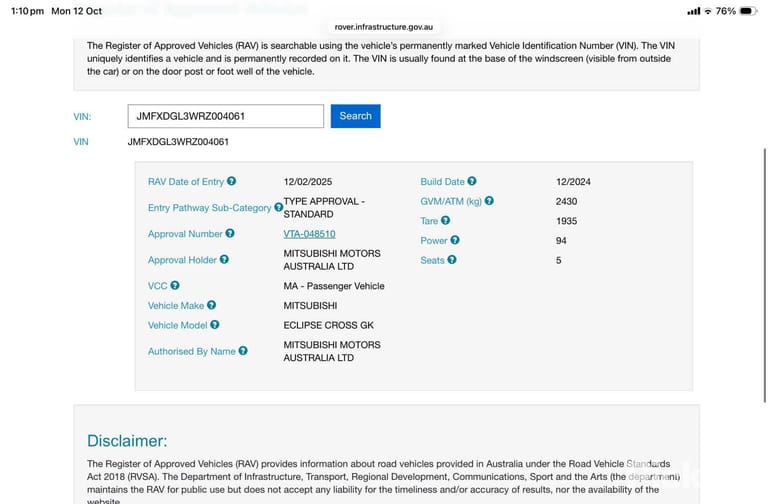768x504 pixels.
Task: Click the blue Search button
Action: coord(356,116)
